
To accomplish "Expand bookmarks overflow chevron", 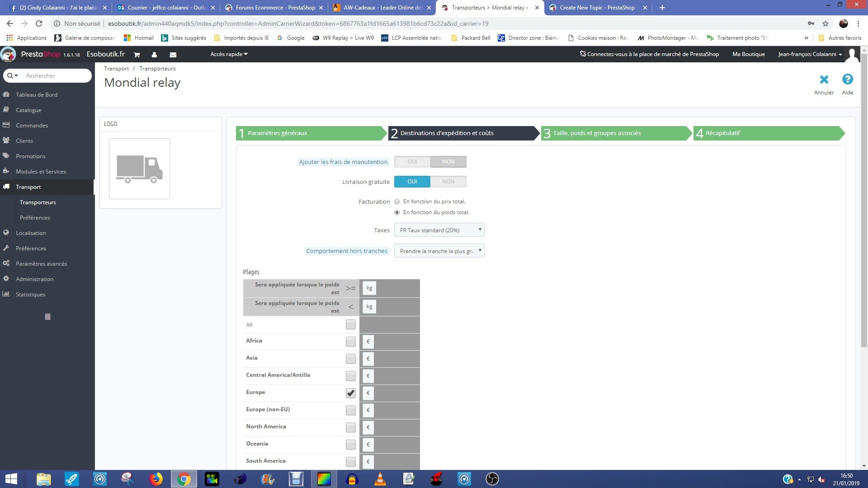I will [806, 38].
